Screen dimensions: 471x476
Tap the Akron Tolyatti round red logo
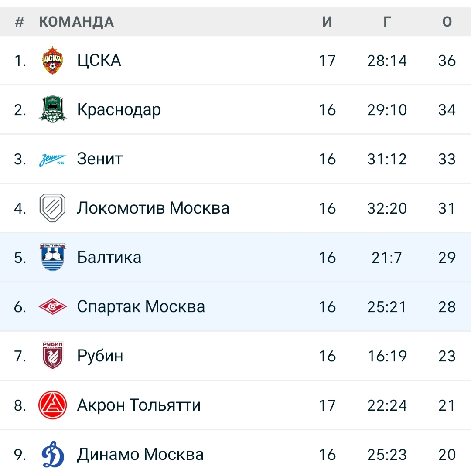click(52, 405)
